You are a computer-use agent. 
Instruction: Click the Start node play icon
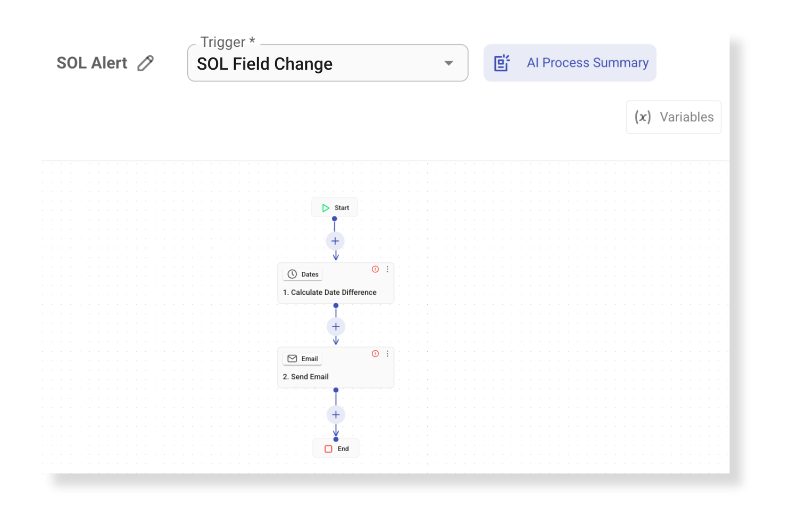(326, 208)
